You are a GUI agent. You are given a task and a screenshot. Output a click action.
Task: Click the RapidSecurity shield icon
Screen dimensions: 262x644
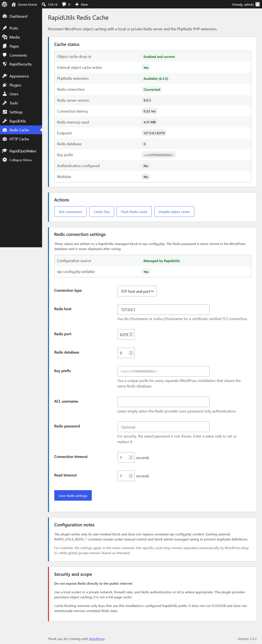click(5, 64)
